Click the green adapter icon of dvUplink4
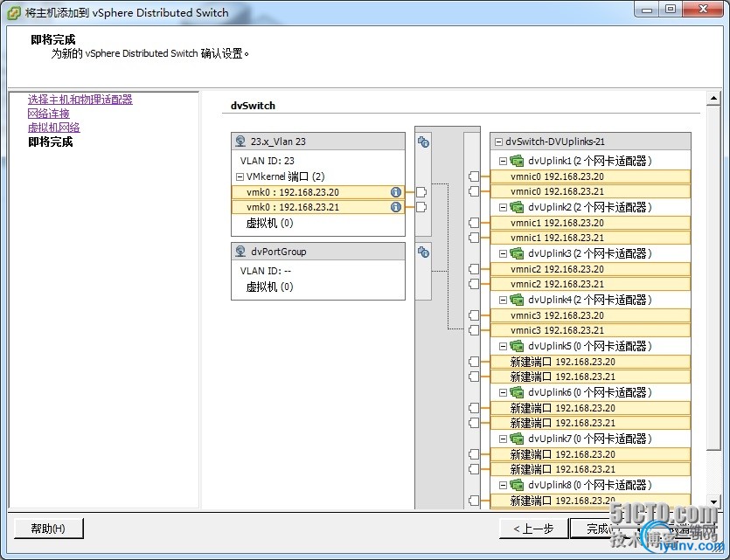The image size is (730, 560). pos(517,300)
